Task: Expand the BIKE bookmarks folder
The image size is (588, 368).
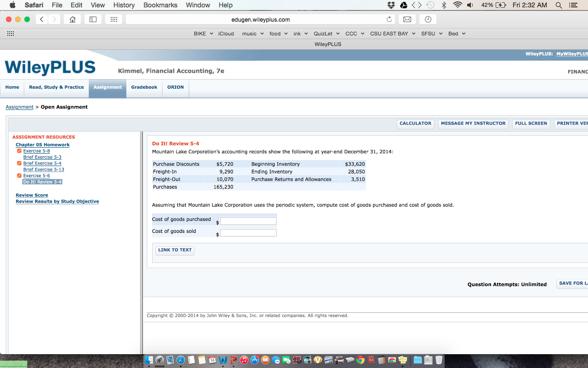Action: tap(204, 34)
